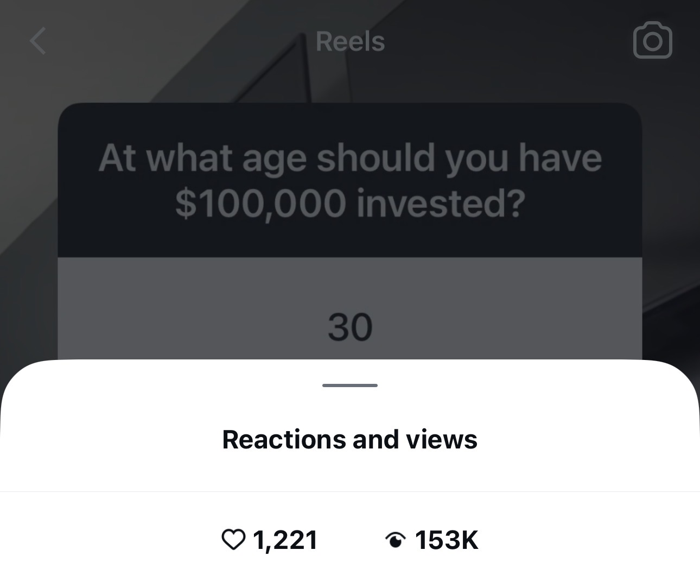Tap the back chevron arrow
The width and height of the screenshot is (700, 588).
point(37,42)
